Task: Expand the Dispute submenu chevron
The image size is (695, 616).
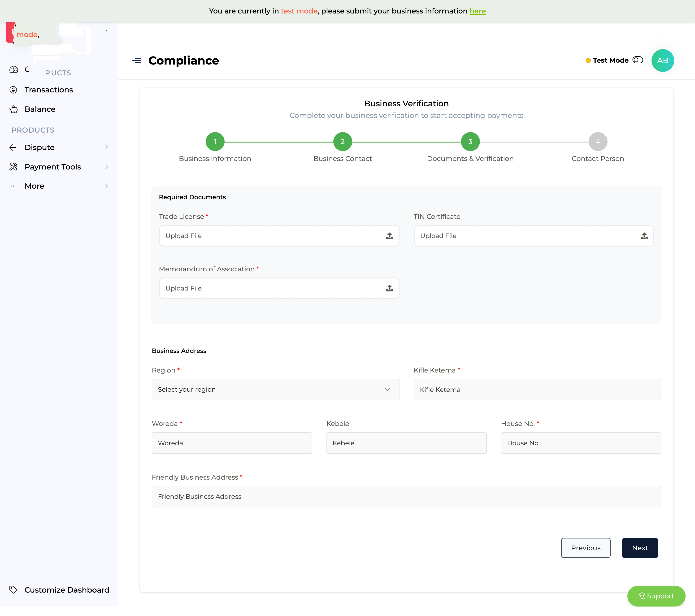Action: tap(107, 147)
